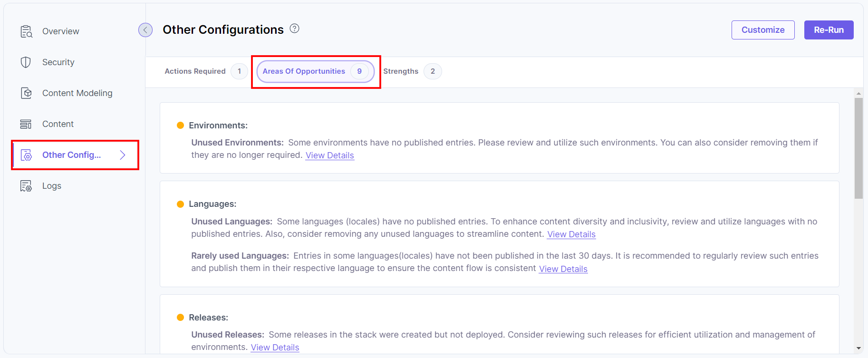Open View Details for Unused Environments

pos(329,155)
